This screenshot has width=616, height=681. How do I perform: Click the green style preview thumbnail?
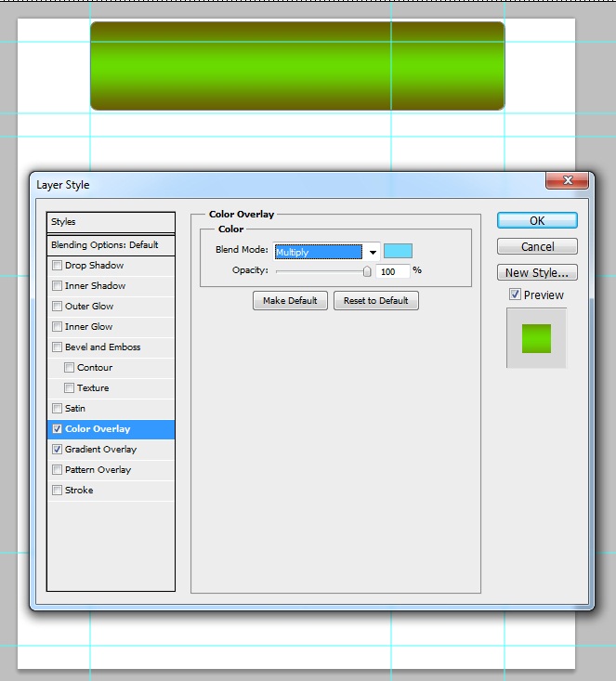[536, 338]
